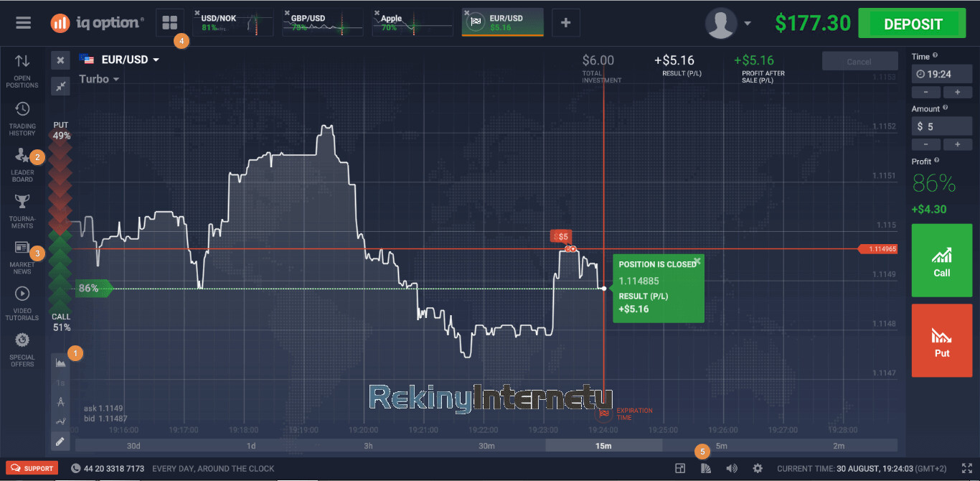Image resolution: width=980 pixels, height=481 pixels.
Task: Close the GBP/USD asset tab
Action: point(287,13)
